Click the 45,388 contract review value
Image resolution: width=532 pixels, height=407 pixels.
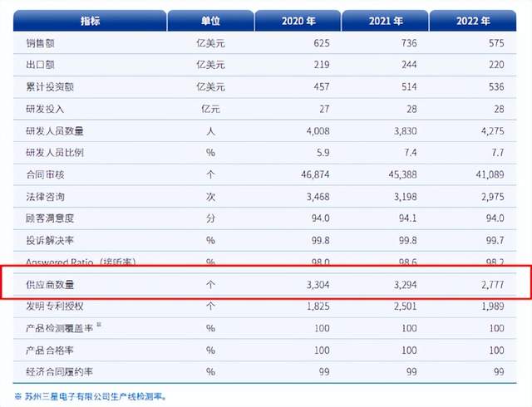(402, 174)
